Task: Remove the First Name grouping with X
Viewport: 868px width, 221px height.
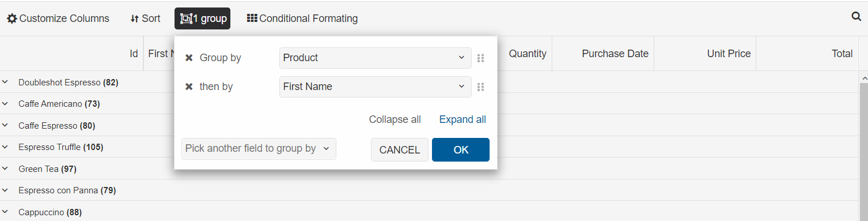Action: [189, 87]
